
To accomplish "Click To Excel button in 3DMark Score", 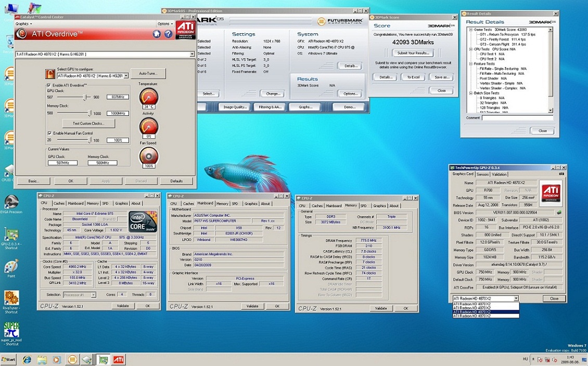I will (x=413, y=77).
